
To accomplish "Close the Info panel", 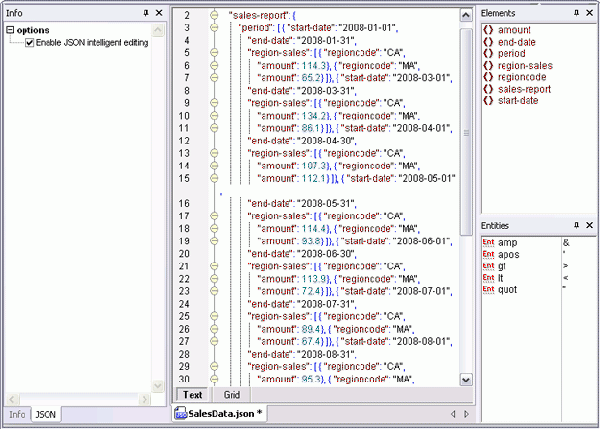I will pyautogui.click(x=159, y=13).
